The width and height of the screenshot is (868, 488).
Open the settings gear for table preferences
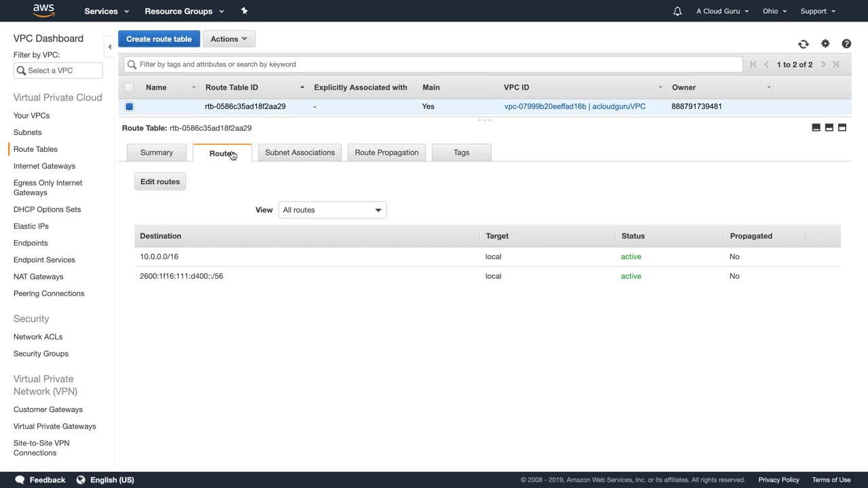[x=825, y=44]
